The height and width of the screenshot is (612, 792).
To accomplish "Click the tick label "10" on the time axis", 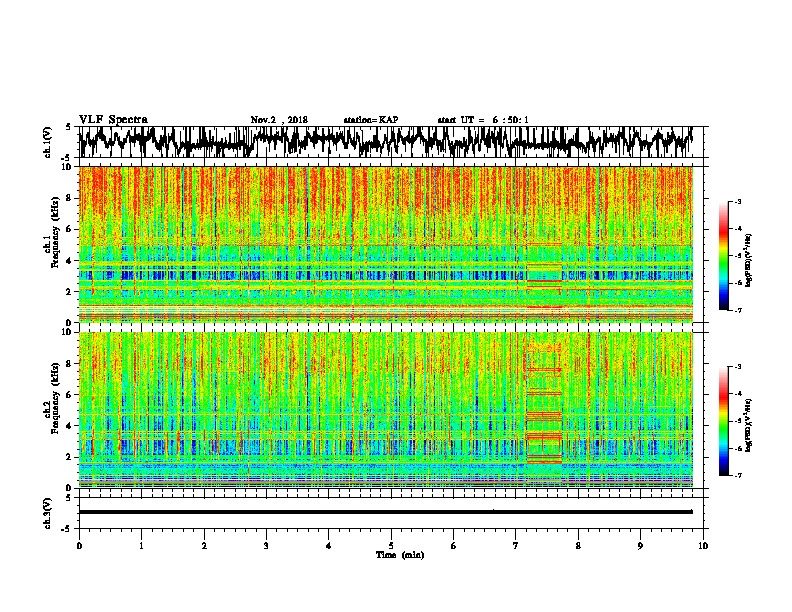I will 703,546.
